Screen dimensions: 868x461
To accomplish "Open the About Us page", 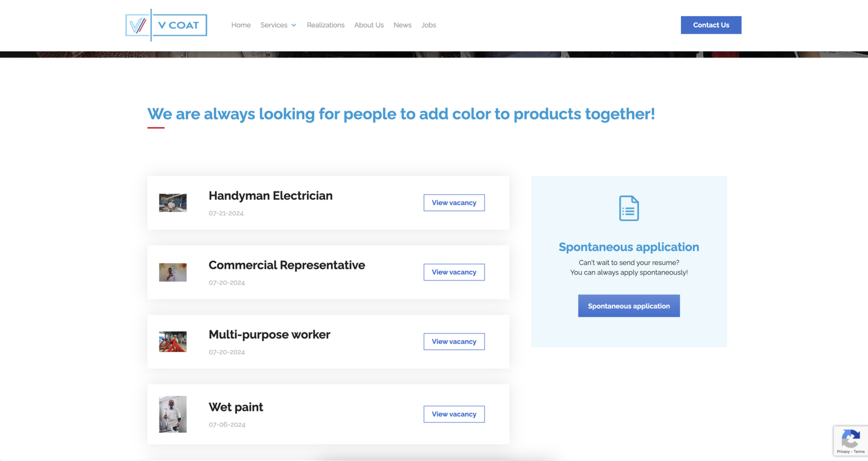I will (x=369, y=25).
